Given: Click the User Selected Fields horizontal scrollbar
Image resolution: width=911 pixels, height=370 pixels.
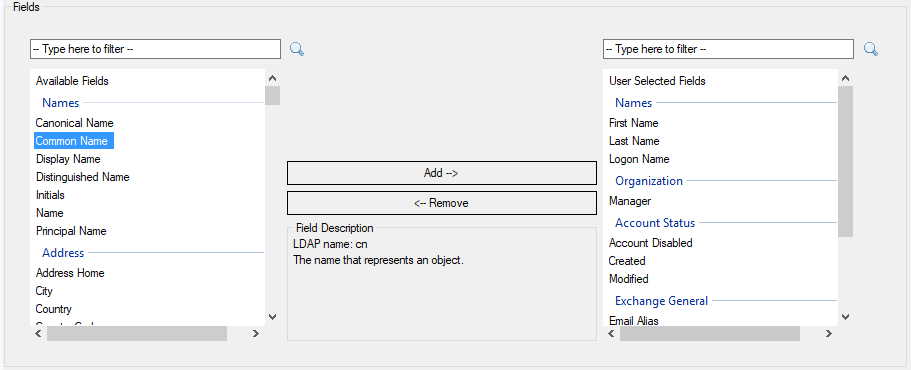Looking at the screenshot, I should pyautogui.click(x=709, y=333).
